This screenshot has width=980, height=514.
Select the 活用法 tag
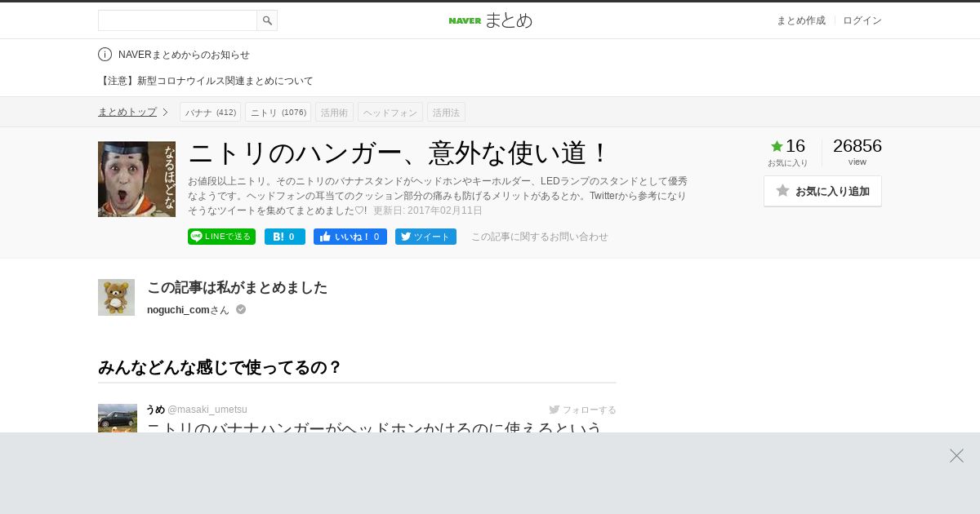click(446, 112)
